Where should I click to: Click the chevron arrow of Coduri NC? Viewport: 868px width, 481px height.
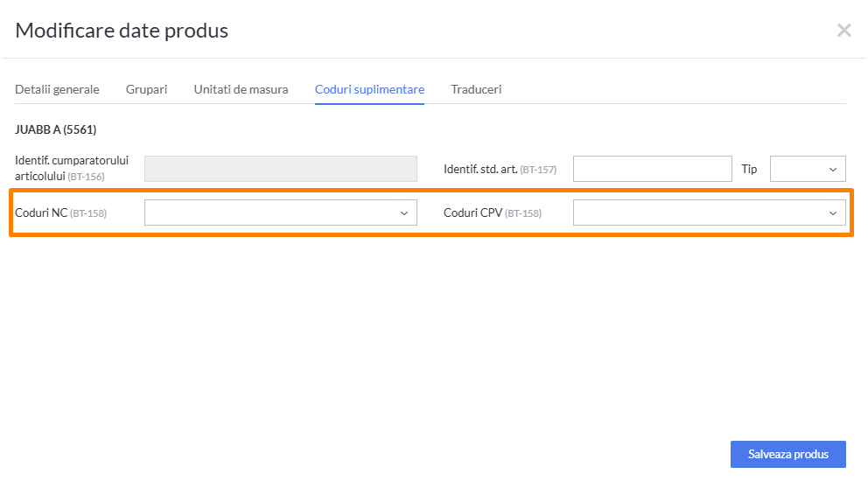point(404,213)
